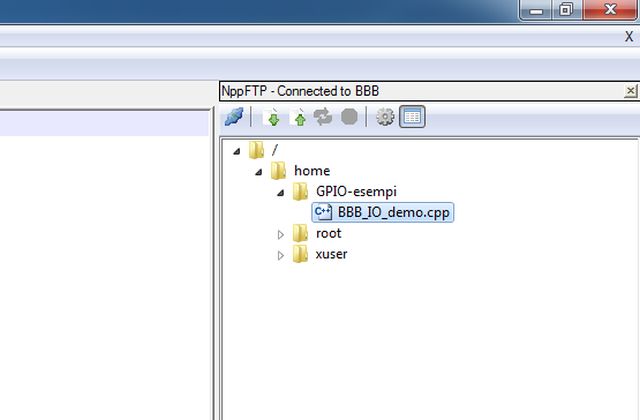The width and height of the screenshot is (640, 420).
Task: Restore down the Notepad++ window
Action: coord(566,9)
